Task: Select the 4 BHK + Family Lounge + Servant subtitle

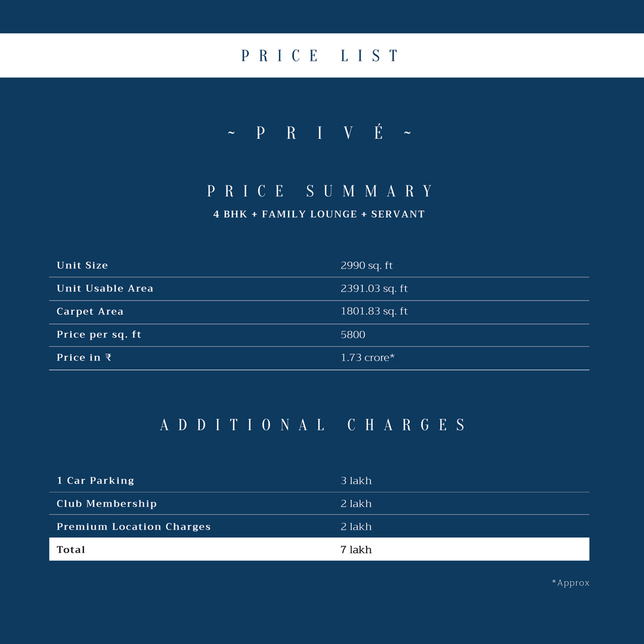Action: point(319,215)
